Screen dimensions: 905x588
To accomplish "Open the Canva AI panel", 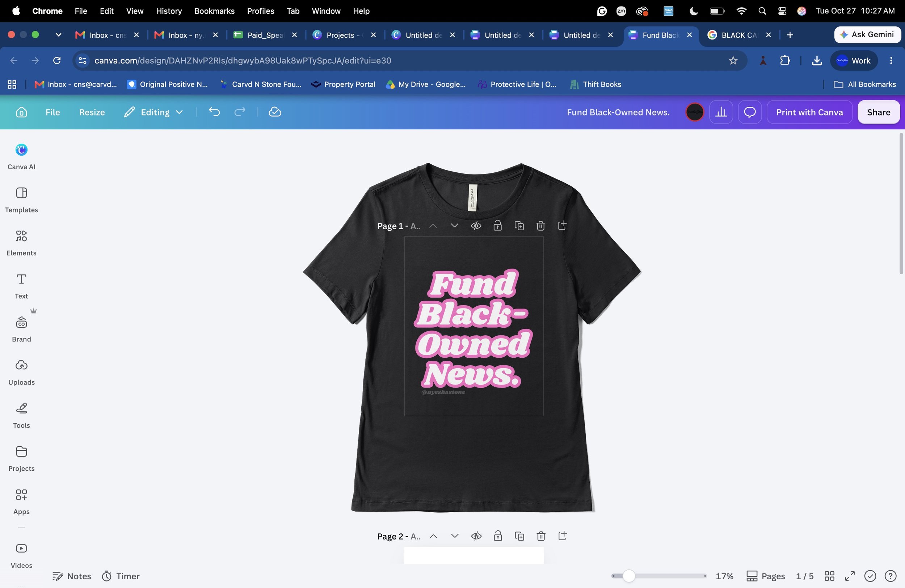I will pos(21,157).
